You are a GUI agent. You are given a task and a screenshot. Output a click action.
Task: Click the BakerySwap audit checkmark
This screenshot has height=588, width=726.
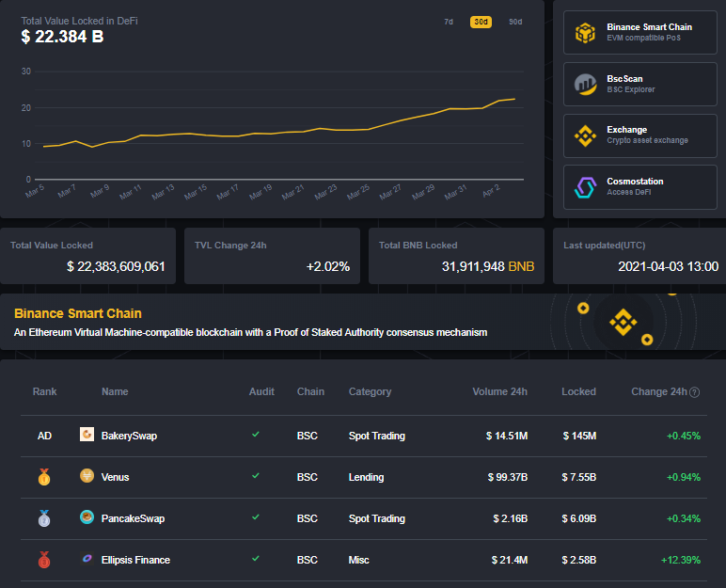pos(255,435)
